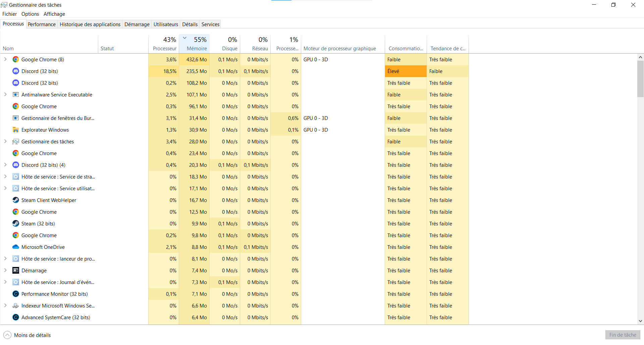Expand Hôte de service : Journal d'événements
Screen dimensions: 644x345
pos(5,282)
